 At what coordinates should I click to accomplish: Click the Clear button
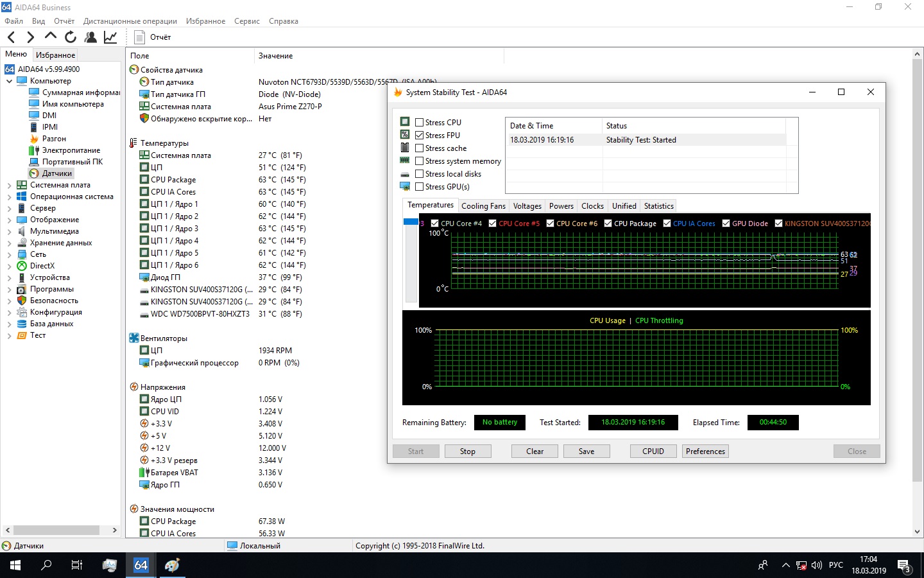coord(535,451)
